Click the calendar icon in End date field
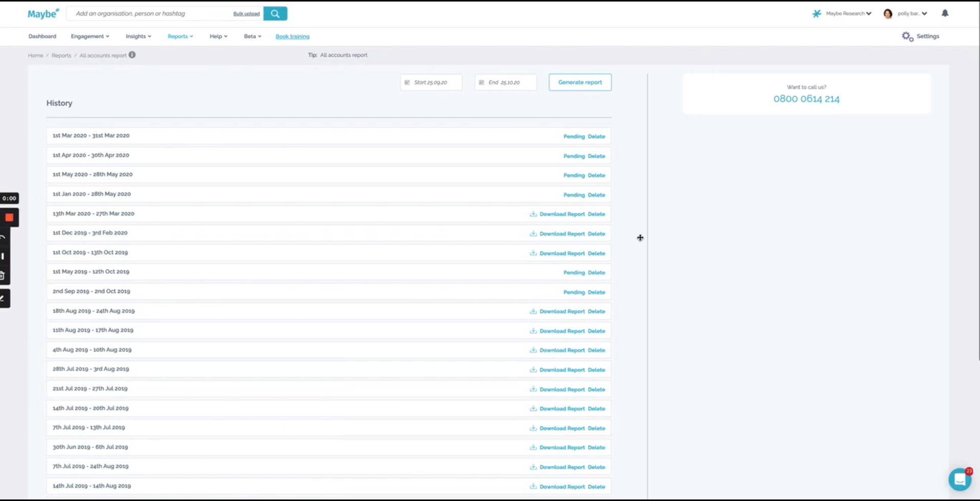 482,82
